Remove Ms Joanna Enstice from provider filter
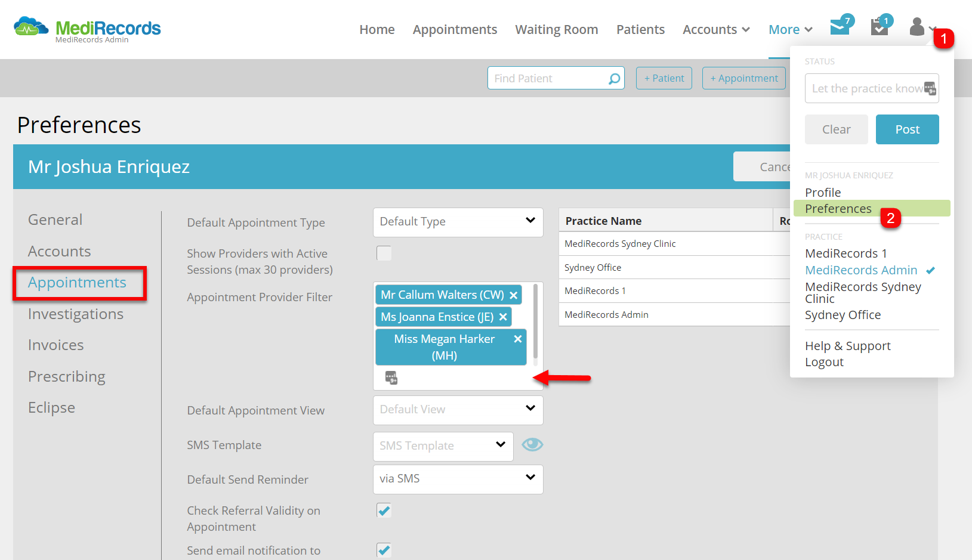This screenshot has height=560, width=972. click(x=503, y=317)
